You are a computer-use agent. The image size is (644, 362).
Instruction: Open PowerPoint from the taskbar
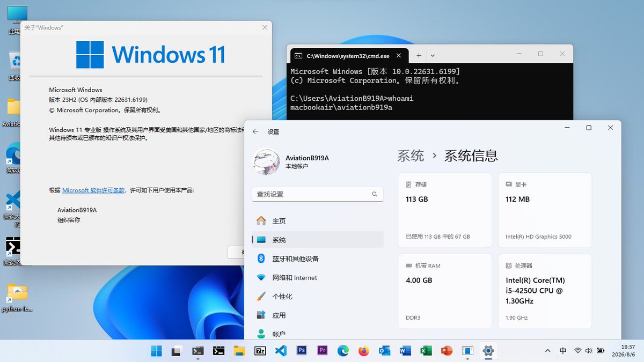pyautogui.click(x=447, y=351)
